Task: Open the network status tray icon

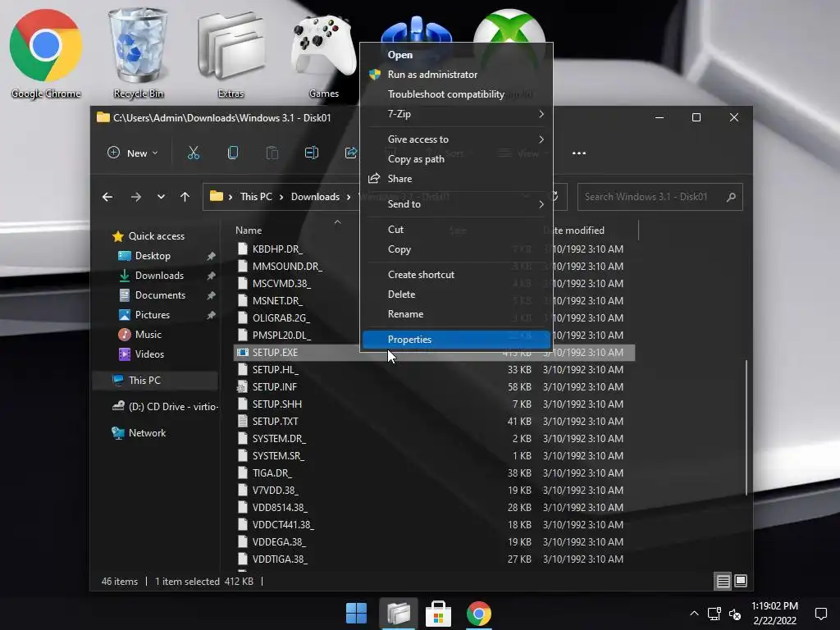Action: pos(714,614)
